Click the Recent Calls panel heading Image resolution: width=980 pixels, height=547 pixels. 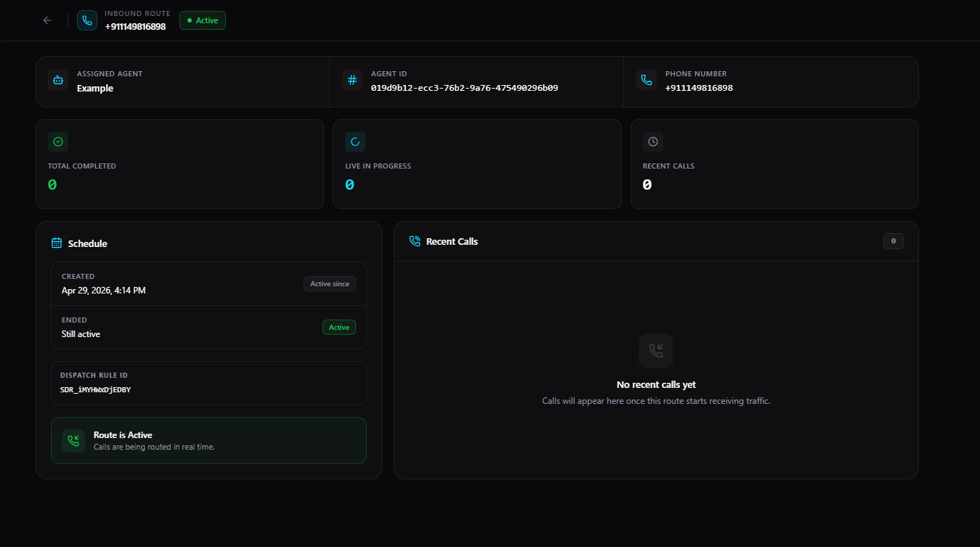click(x=452, y=241)
